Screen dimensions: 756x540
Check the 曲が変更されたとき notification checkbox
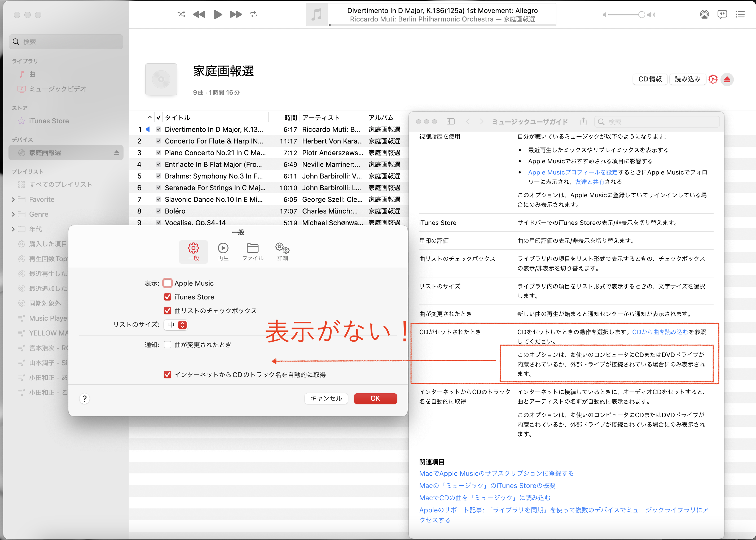(168, 345)
